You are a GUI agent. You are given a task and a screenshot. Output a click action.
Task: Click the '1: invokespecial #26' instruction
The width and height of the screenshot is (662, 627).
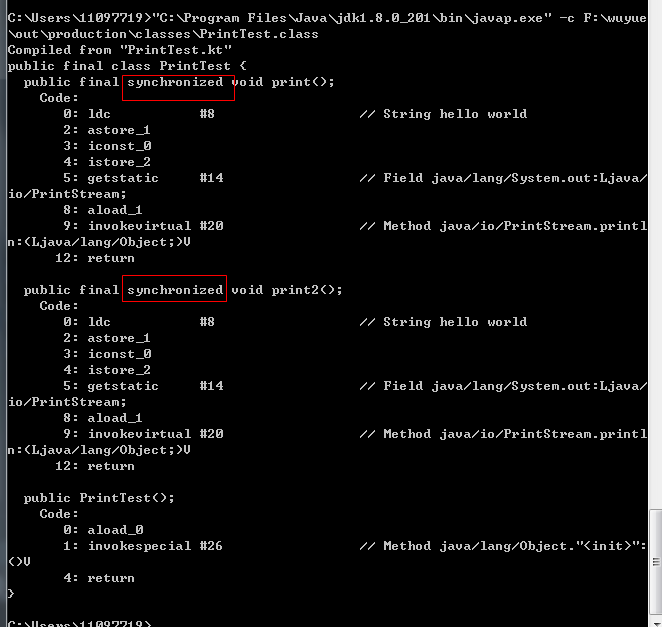point(143,546)
